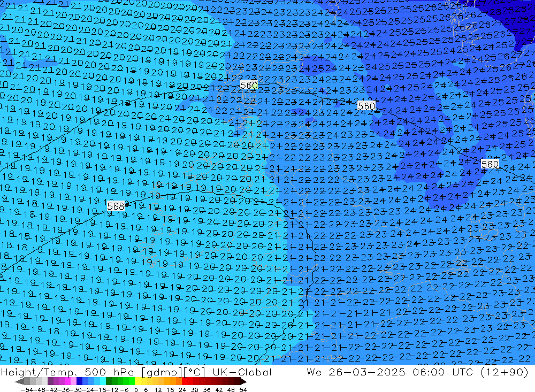
Task: Click the dark purple swatch above -42
Action: [x=50, y=381]
